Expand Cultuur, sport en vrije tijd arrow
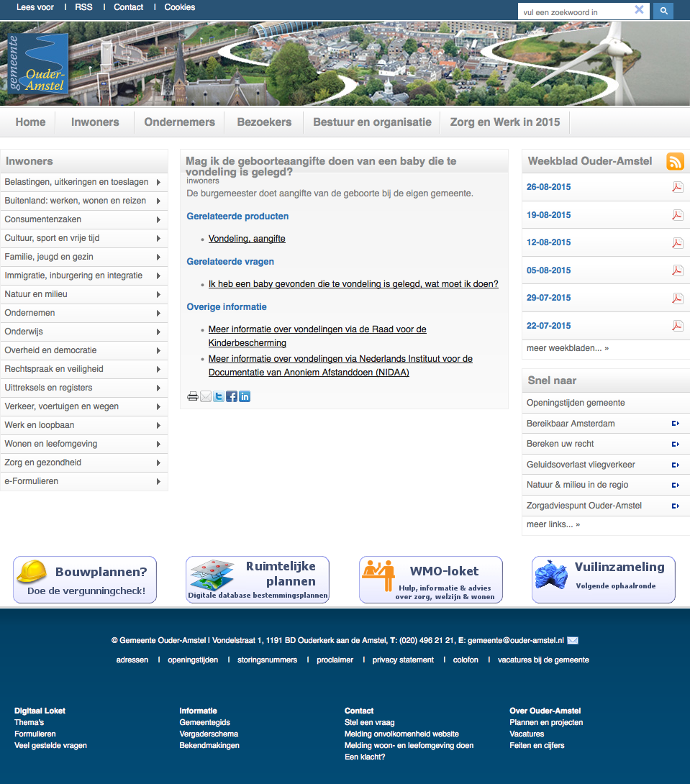This screenshot has width=690, height=784. tap(158, 239)
